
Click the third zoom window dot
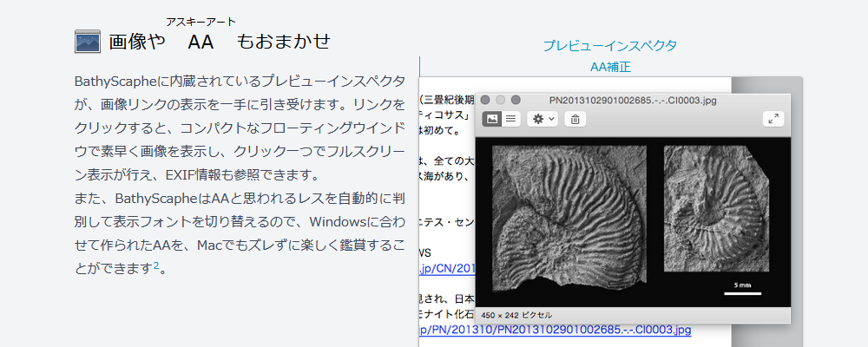pos(516,100)
